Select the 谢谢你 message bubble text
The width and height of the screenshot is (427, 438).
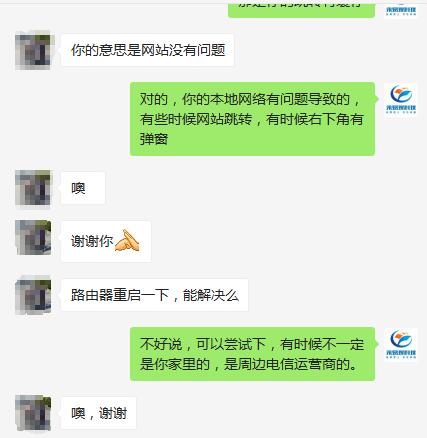point(92,241)
